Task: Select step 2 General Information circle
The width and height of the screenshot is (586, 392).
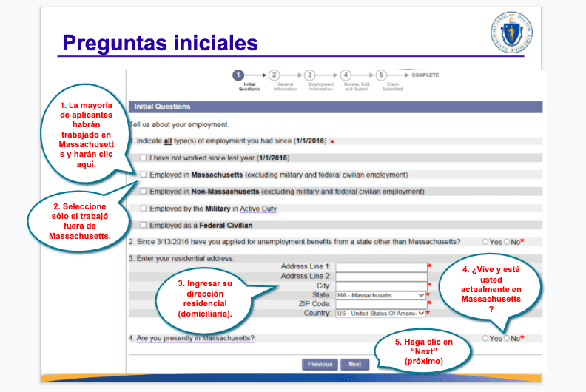Action: tap(274, 75)
